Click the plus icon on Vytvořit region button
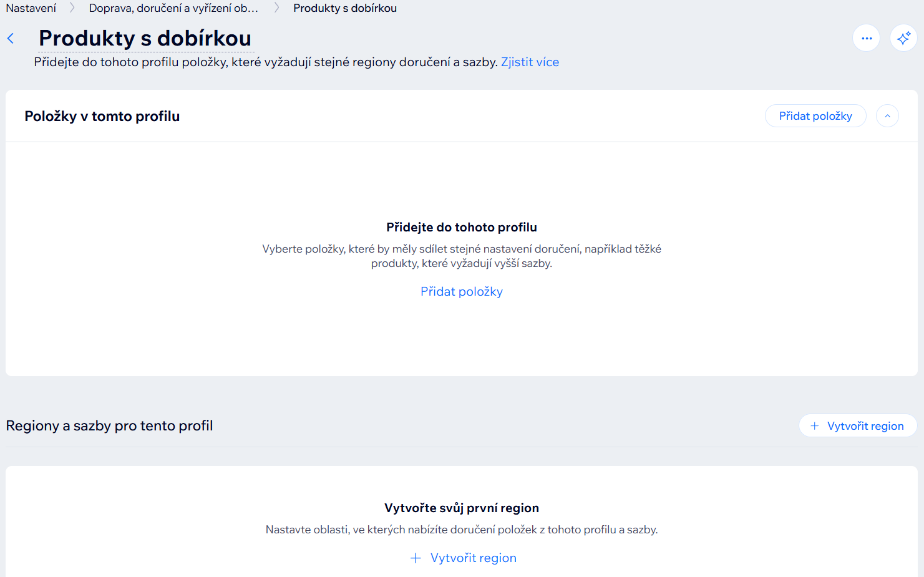This screenshot has width=924, height=577. click(x=815, y=425)
